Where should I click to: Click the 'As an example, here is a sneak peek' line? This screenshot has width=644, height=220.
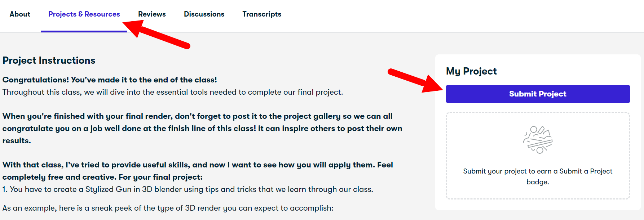point(168,208)
